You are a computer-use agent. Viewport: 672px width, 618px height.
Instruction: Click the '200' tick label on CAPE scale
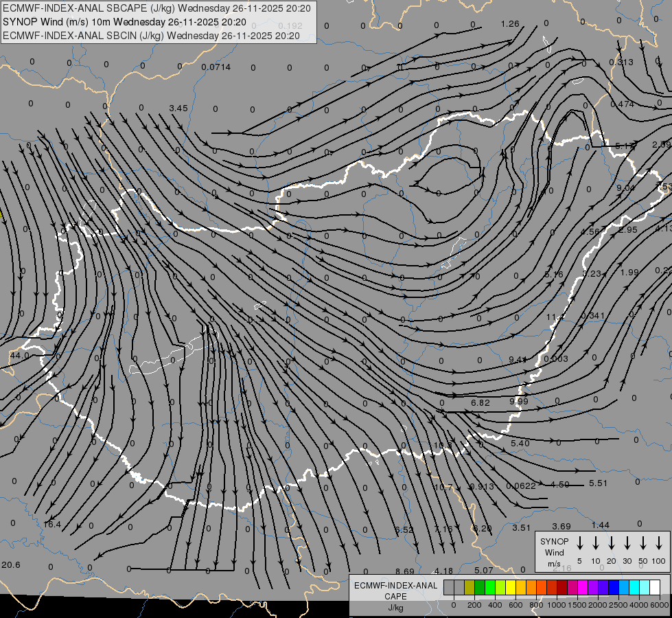click(474, 605)
